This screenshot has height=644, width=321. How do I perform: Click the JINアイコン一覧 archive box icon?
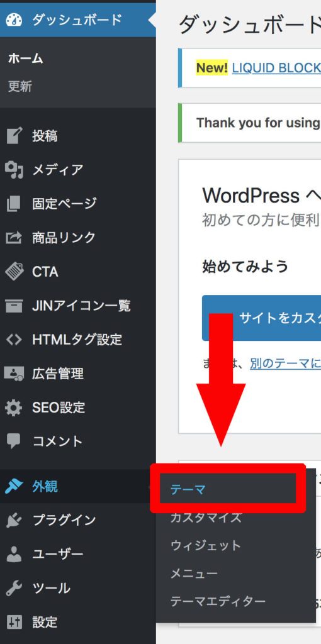pos(14,306)
